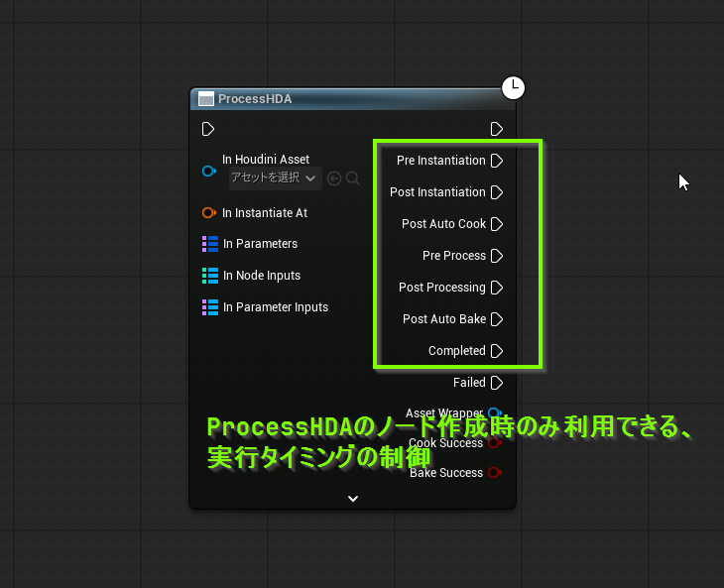Click the Completed exec pin

coord(496,351)
